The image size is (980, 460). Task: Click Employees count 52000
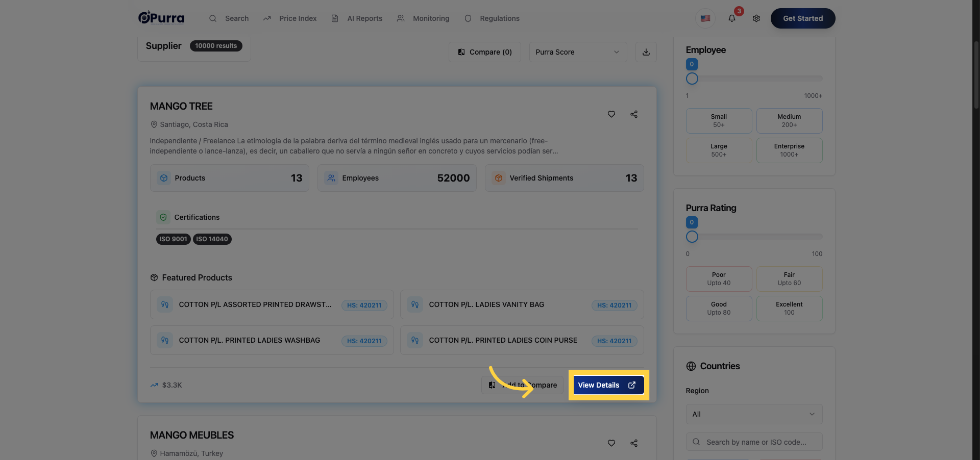453,178
